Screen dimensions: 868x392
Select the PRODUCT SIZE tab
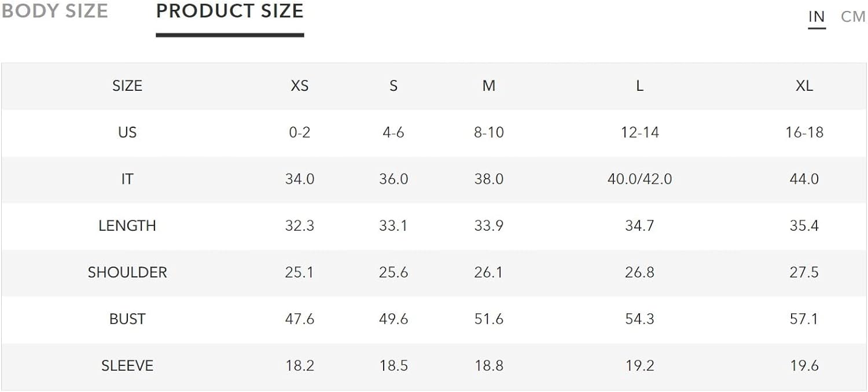(x=230, y=11)
